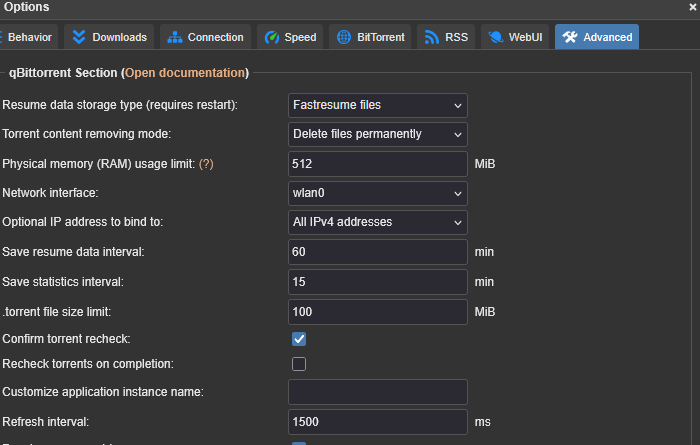The height and width of the screenshot is (445, 700).
Task: Click the Downloads tab arrow icon
Action: (x=79, y=37)
